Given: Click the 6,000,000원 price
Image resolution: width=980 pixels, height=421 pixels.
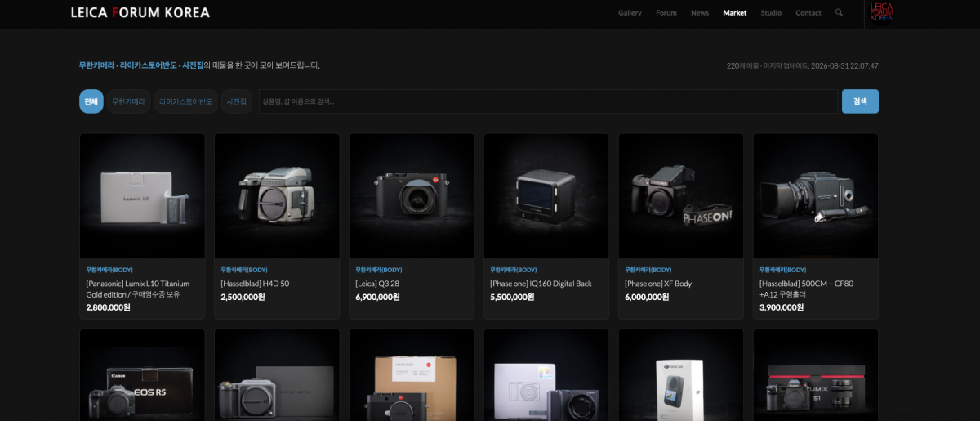Looking at the screenshot, I should point(647,298).
